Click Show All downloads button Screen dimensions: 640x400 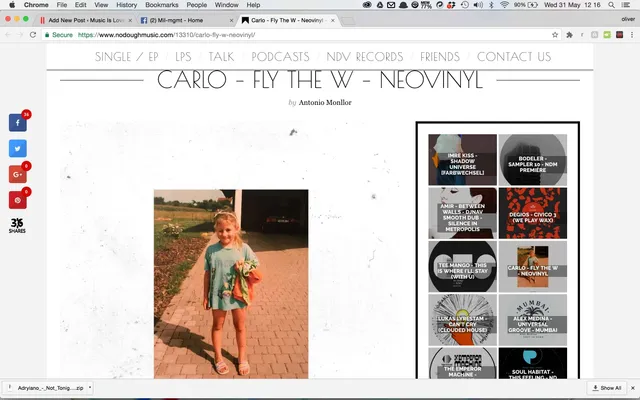tap(607, 388)
